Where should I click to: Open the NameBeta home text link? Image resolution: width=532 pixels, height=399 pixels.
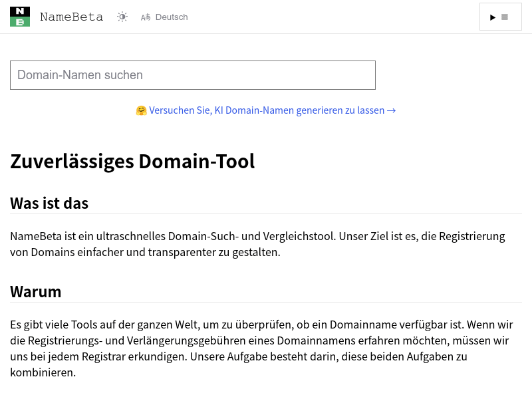point(71,17)
